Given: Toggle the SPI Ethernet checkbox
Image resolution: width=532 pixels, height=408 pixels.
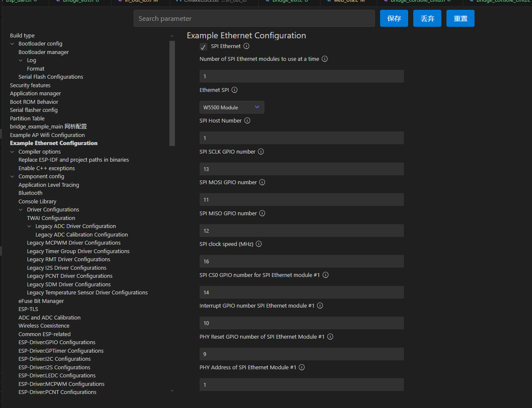Looking at the screenshot, I should [203, 47].
